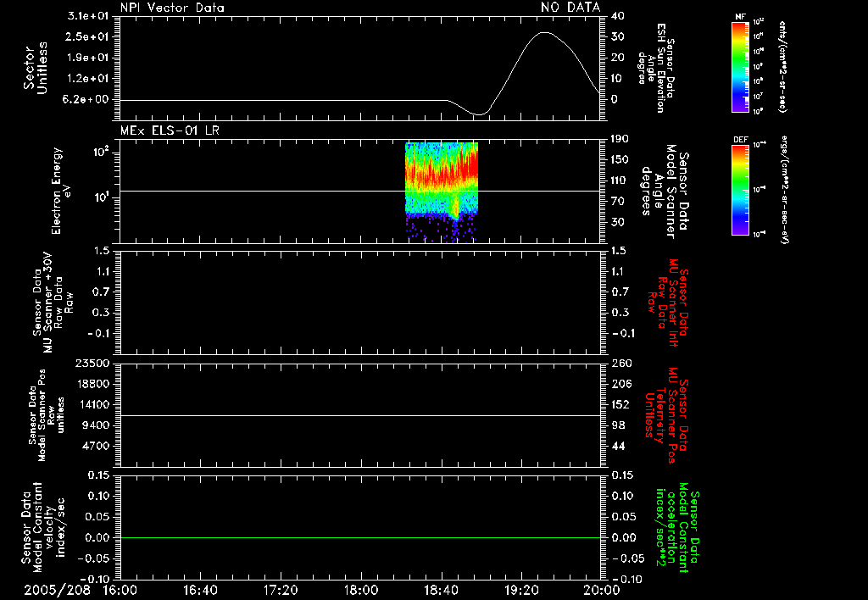Click the NPI Vector Data panel title
The height and width of the screenshot is (600, 868).
[x=172, y=8]
